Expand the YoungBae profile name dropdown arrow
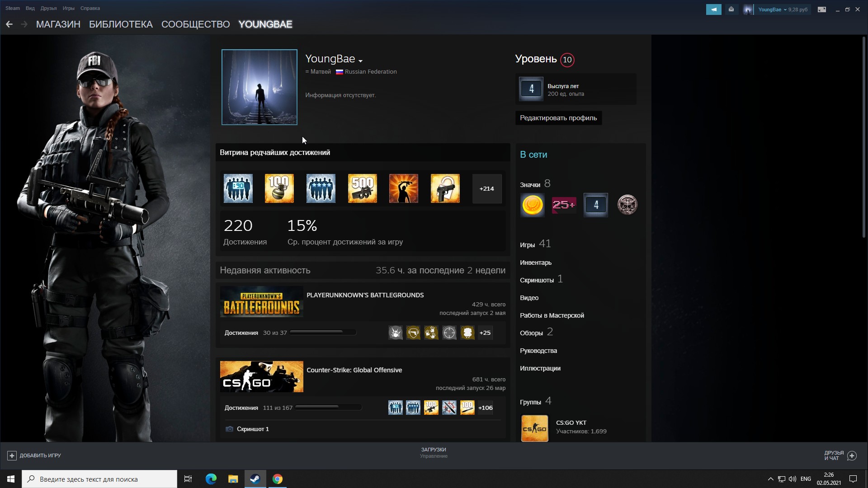This screenshot has height=488, width=868. point(360,61)
